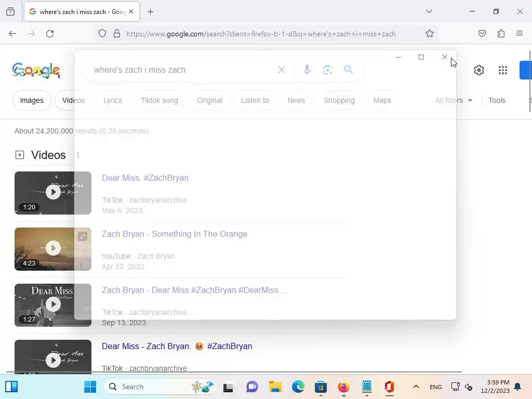The image size is (532, 399).
Task: Bookmark this page with star icon
Action: coord(430,34)
